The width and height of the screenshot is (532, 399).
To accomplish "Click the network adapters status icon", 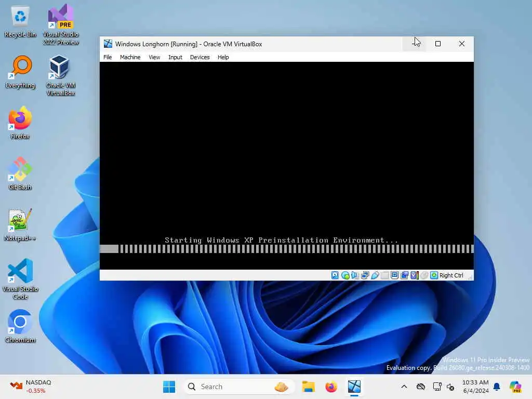I will [365, 275].
